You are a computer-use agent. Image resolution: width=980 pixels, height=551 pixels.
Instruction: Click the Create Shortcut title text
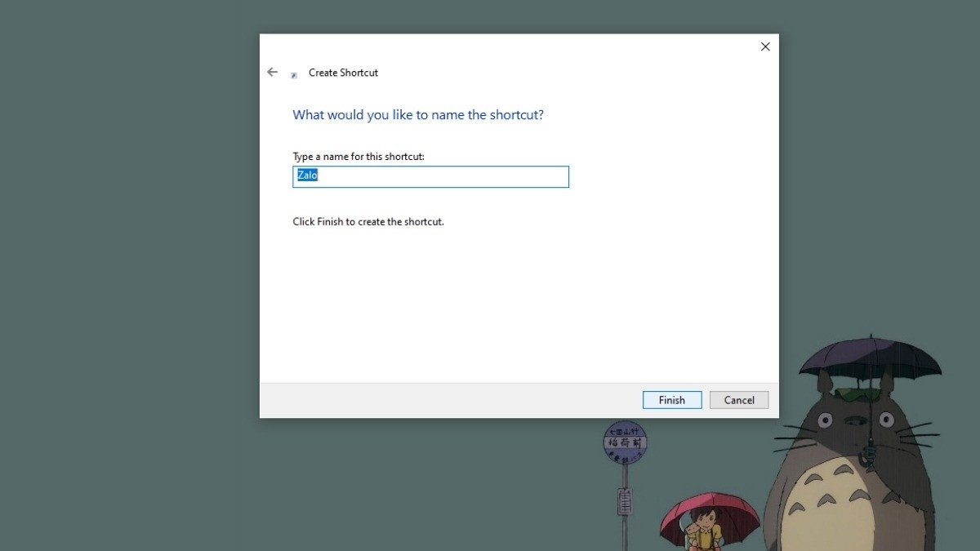[342, 73]
